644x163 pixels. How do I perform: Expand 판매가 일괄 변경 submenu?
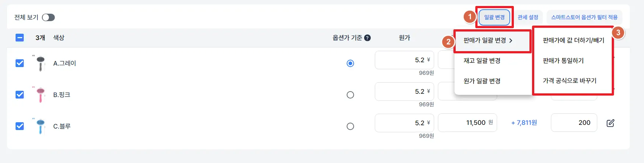tap(488, 40)
